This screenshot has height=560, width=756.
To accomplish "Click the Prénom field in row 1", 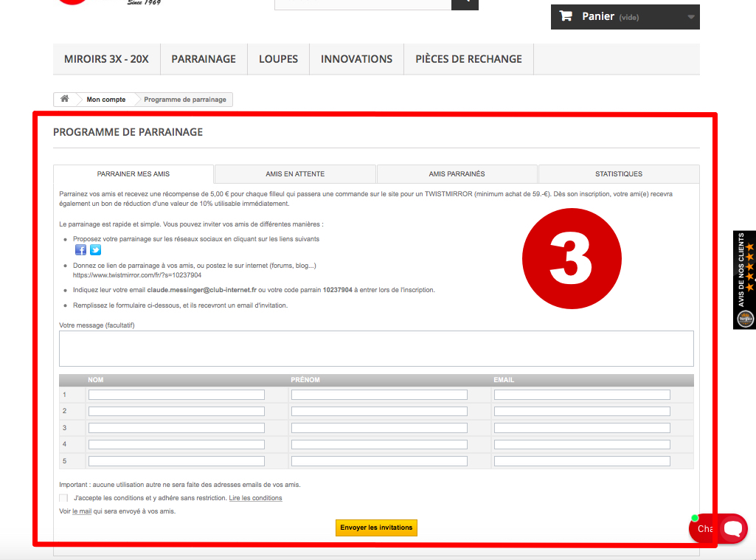I will coord(379,395).
